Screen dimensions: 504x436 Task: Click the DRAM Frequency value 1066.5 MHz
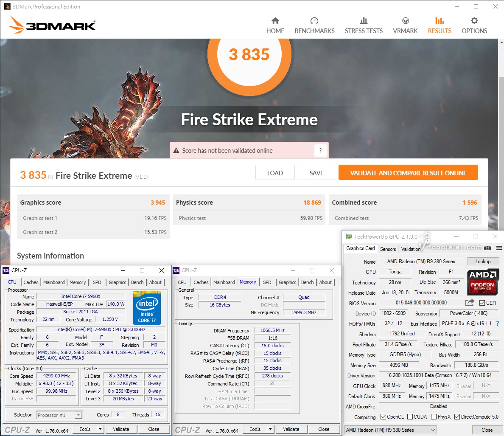coord(272,330)
